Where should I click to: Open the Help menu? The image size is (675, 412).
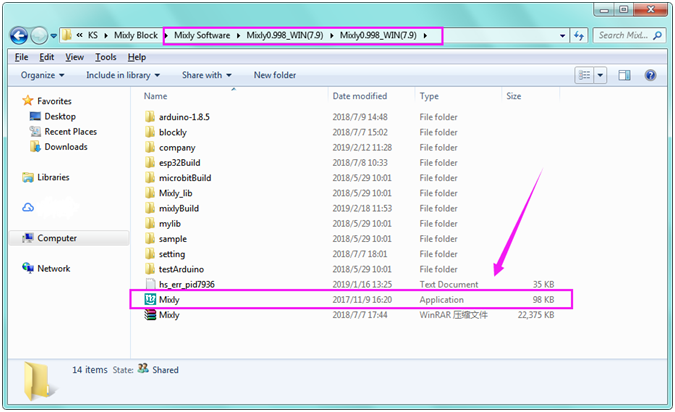pyautogui.click(x=137, y=57)
